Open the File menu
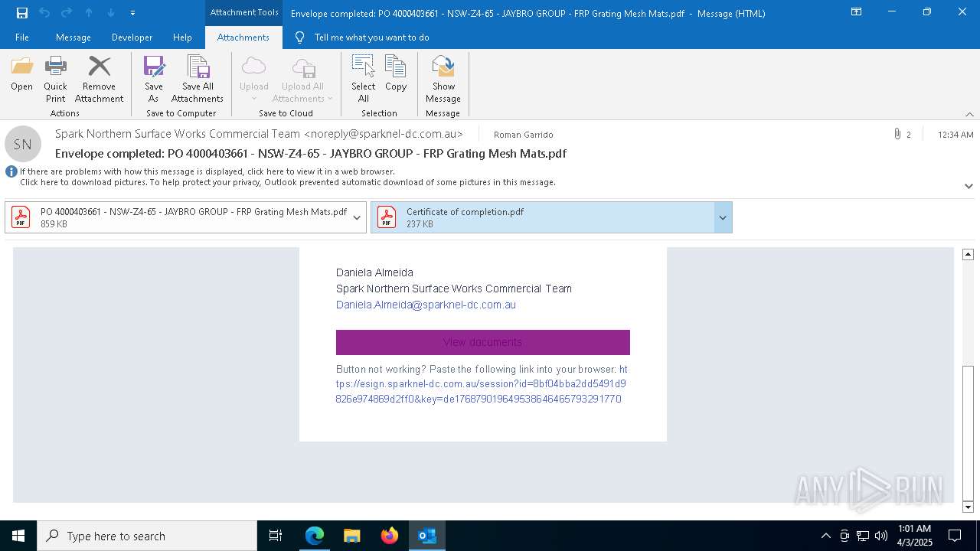980x551 pixels. pos(22,37)
